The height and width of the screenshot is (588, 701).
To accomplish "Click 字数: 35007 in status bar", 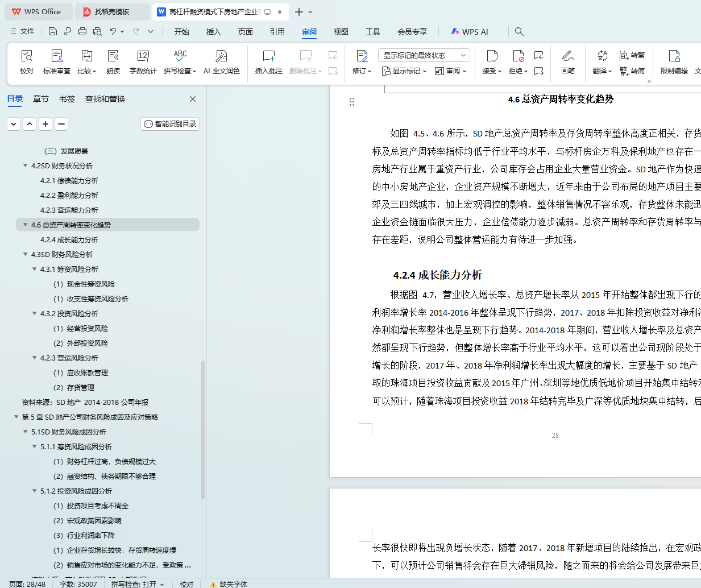I will coord(78,584).
